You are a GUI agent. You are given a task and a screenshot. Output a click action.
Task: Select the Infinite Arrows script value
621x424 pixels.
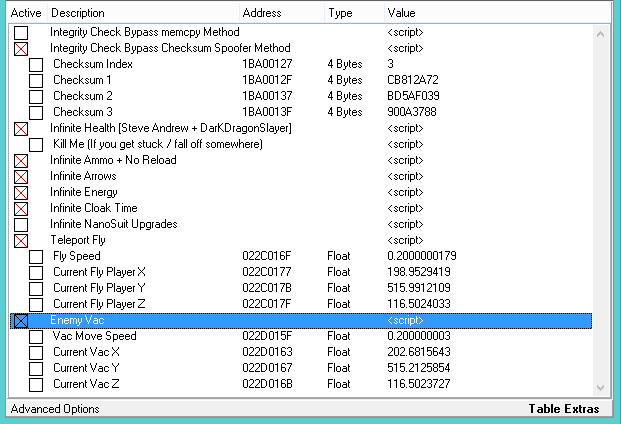tap(405, 176)
